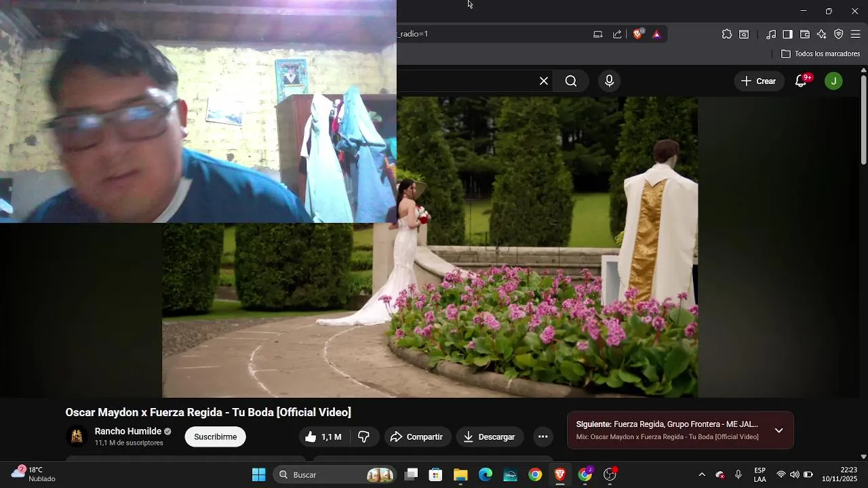868x488 pixels.
Task: Click the Crear button on YouTube
Action: tap(759, 81)
